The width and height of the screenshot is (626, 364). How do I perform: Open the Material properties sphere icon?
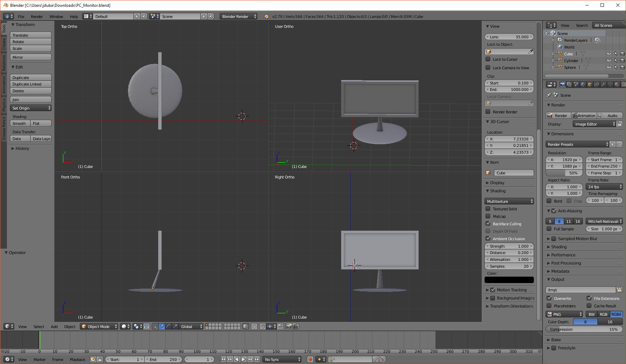pyautogui.click(x=616, y=84)
